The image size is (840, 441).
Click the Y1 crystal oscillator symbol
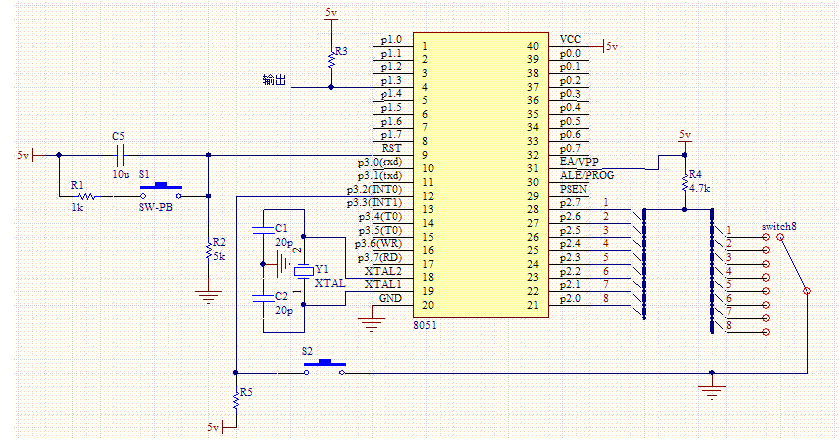pos(304,271)
